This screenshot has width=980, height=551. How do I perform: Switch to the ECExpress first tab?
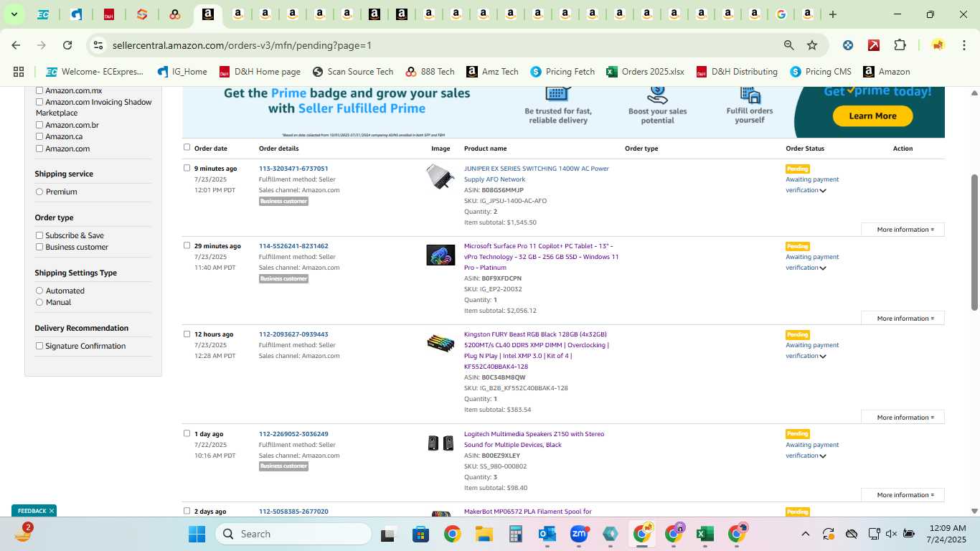[43, 14]
